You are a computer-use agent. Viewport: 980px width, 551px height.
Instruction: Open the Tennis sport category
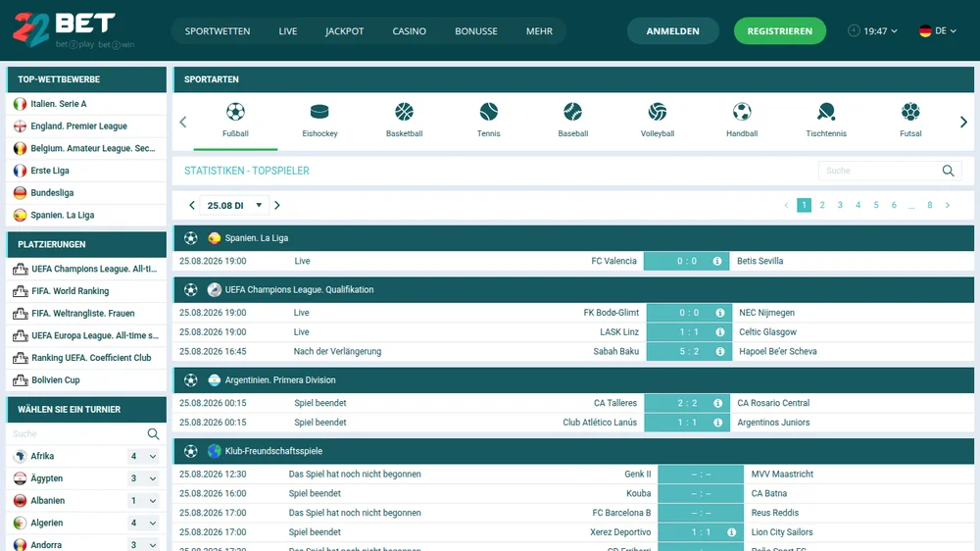[x=489, y=112]
